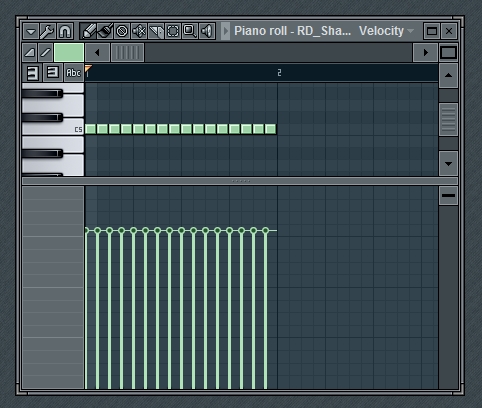Activate the Zoom magnifier tool
Screen dimensions: 482x408
(190, 32)
